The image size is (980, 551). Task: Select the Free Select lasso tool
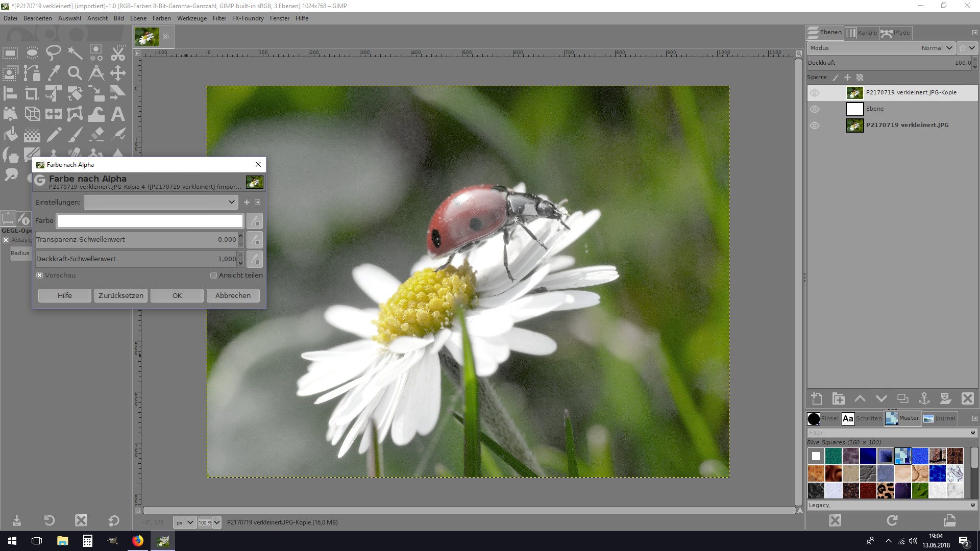(53, 52)
